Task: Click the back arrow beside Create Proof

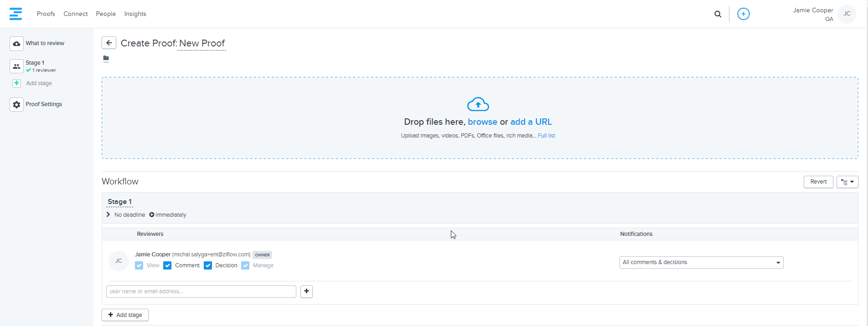Action: [x=109, y=43]
